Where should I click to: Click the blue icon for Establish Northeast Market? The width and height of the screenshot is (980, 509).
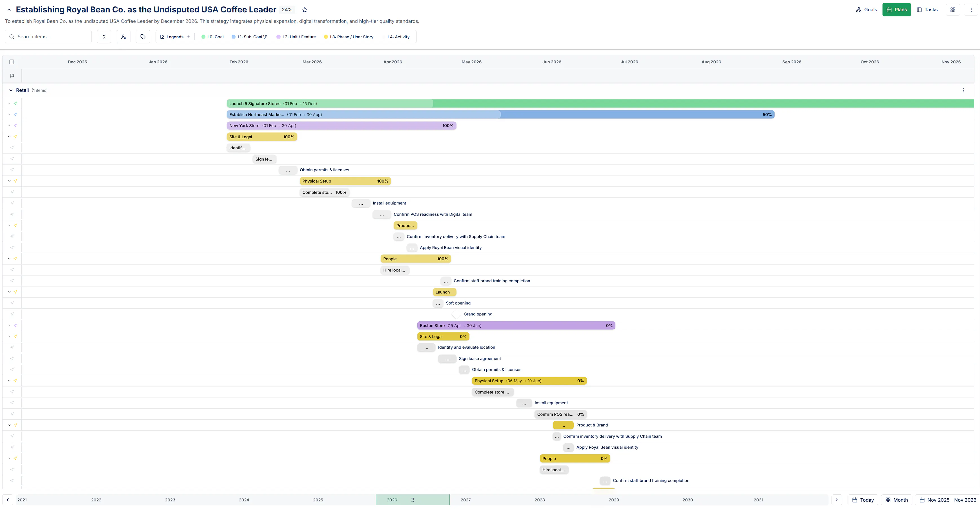click(x=15, y=115)
